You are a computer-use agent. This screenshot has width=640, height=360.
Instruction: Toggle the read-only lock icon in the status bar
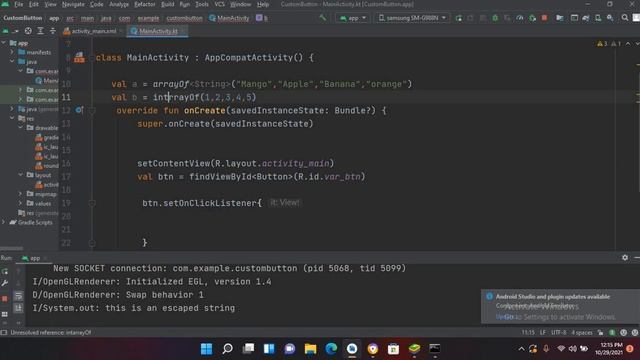click(600, 333)
